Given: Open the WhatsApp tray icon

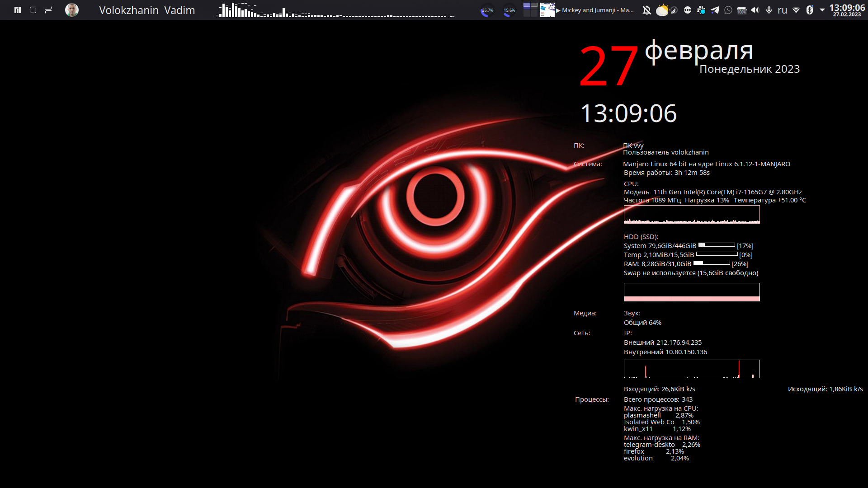Looking at the screenshot, I should (728, 10).
